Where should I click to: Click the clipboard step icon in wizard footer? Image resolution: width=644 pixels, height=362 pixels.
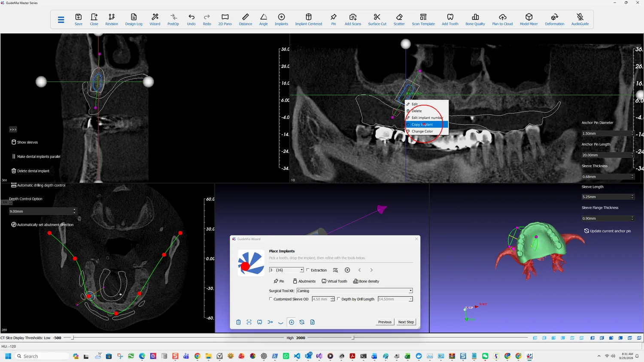238,322
